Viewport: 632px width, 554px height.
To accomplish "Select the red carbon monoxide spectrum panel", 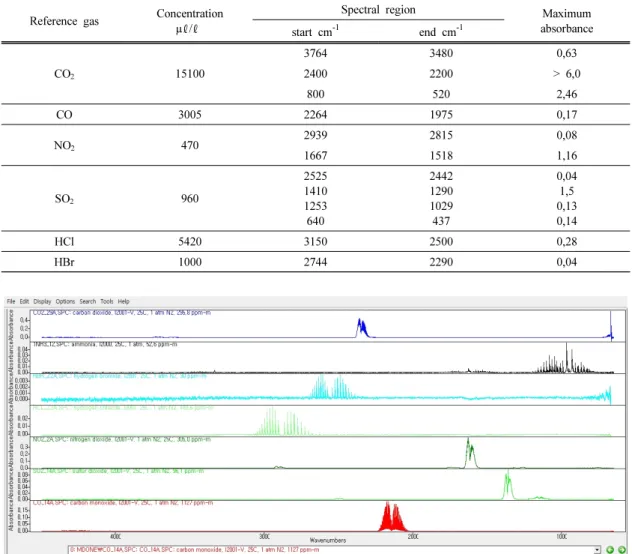I will click(328, 516).
